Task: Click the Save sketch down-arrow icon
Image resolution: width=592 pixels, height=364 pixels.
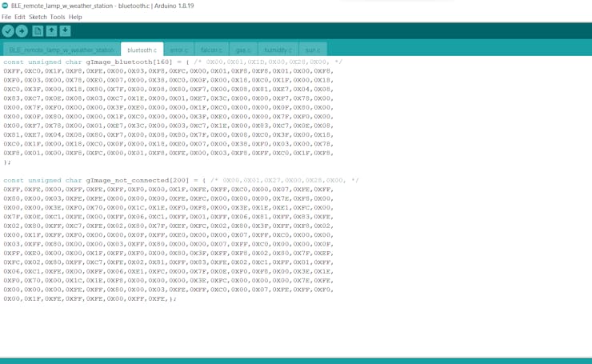Action: pos(65,31)
